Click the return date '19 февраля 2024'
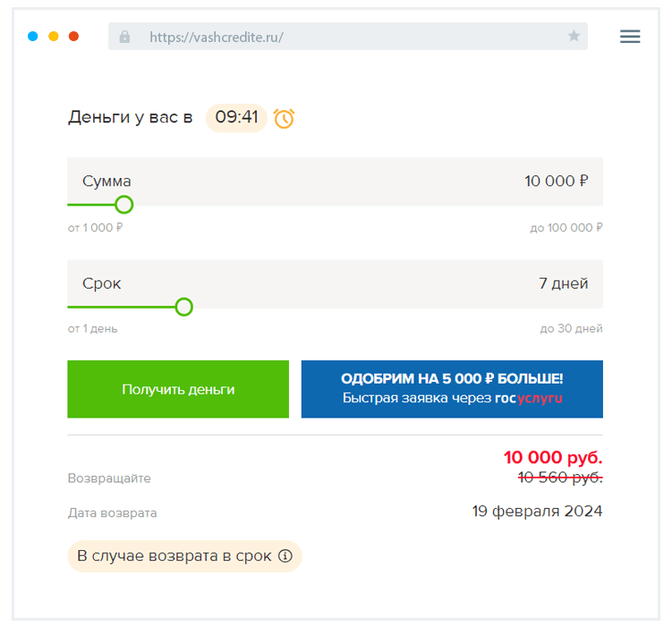Viewport: 672px width, 634px height. [537, 511]
